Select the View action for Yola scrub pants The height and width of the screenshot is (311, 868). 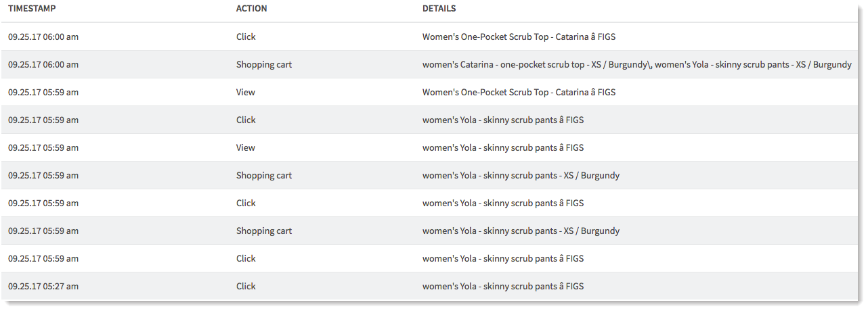[x=246, y=148]
